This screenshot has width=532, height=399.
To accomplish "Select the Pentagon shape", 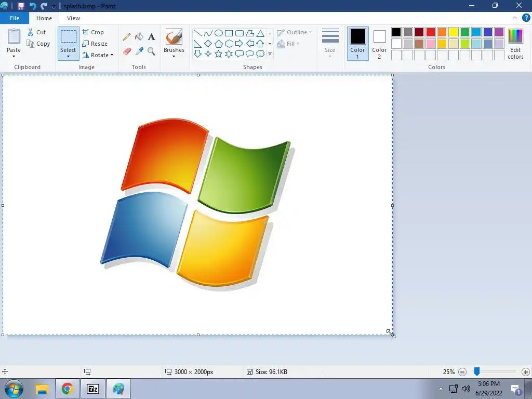I will click(x=219, y=44).
